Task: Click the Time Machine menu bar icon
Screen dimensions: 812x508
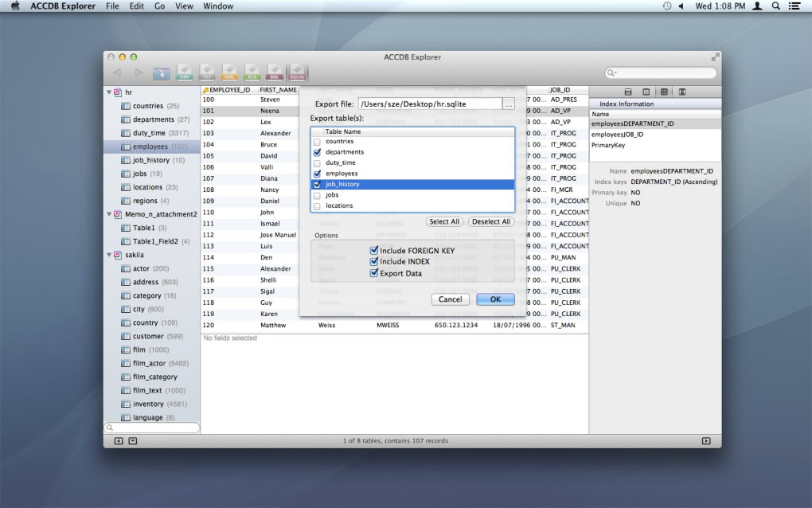Action: 667,6
